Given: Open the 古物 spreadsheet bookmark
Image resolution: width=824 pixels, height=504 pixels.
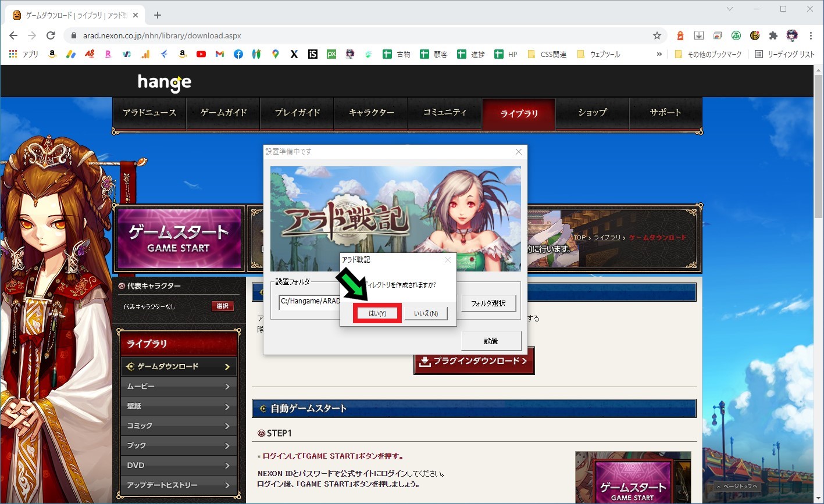Looking at the screenshot, I should (397, 54).
